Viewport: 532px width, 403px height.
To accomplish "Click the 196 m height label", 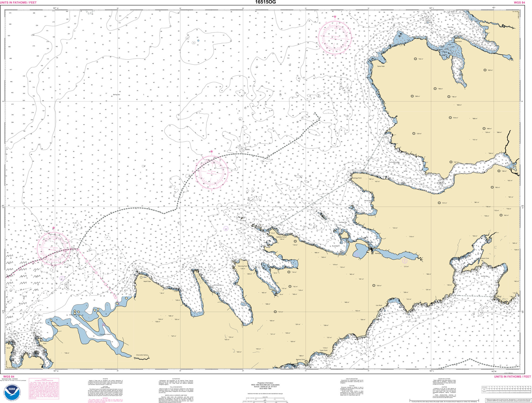I will coord(66,353).
